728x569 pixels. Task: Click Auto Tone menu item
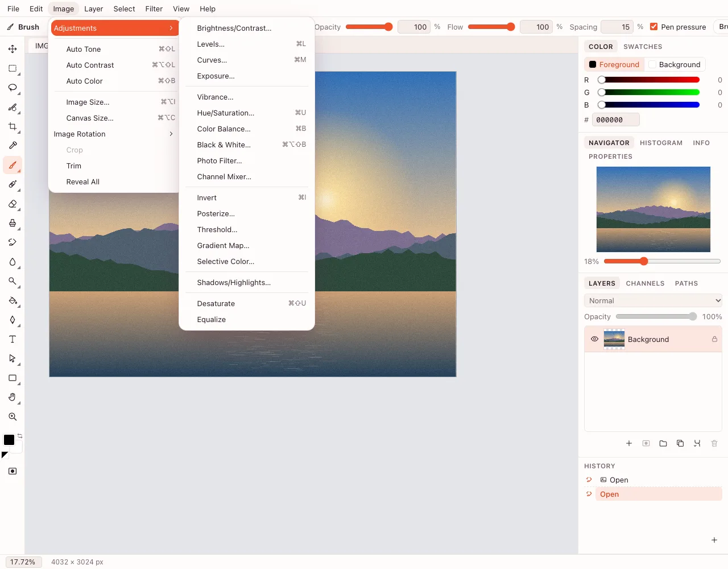(x=114, y=49)
